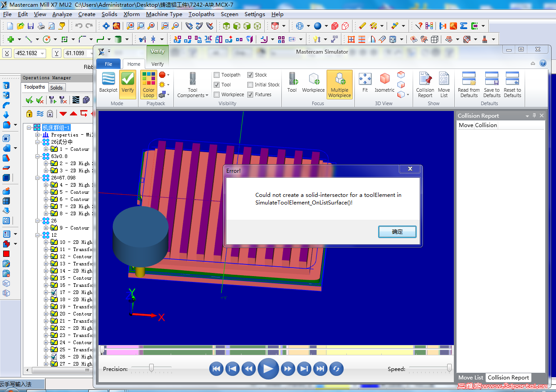Open Tool Components dropdown
Image resolution: width=556 pixels, height=392 pixels.
[193, 85]
